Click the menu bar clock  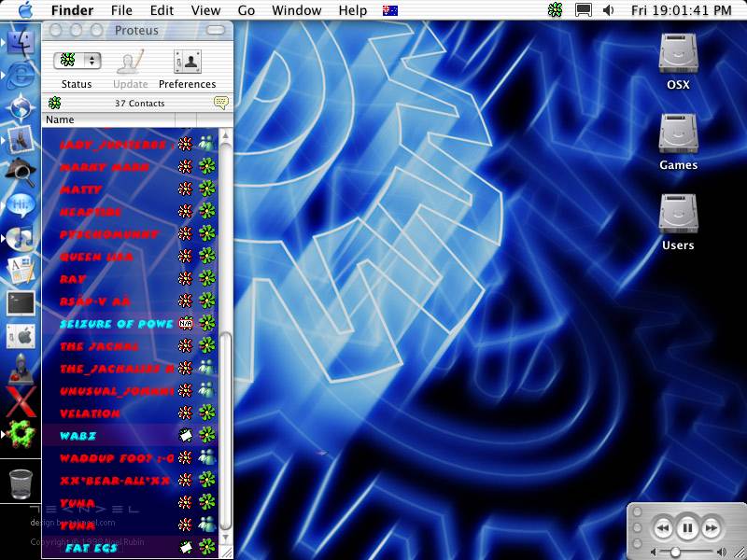tap(681, 10)
